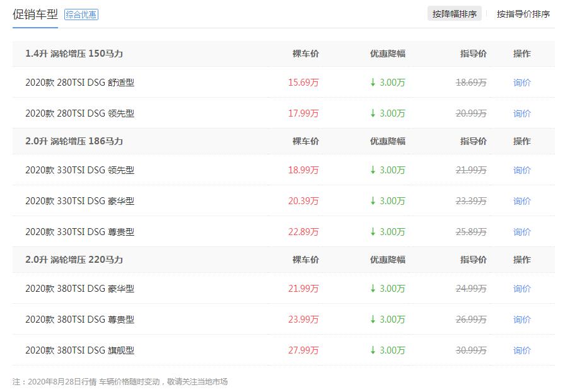Click the 25.89万 guide price

click(471, 232)
